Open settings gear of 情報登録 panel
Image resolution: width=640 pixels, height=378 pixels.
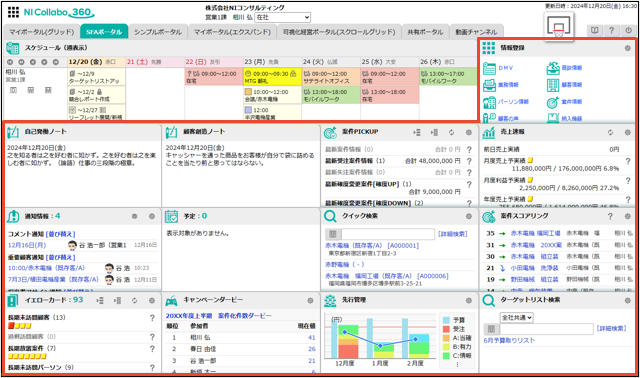pyautogui.click(x=627, y=48)
